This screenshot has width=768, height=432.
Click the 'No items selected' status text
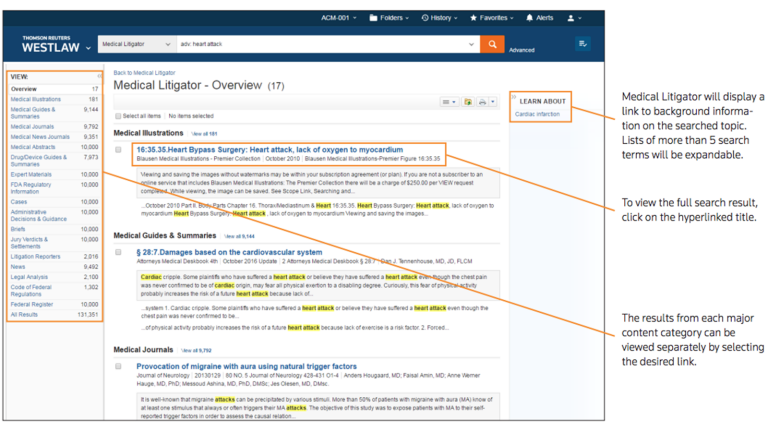point(191,117)
